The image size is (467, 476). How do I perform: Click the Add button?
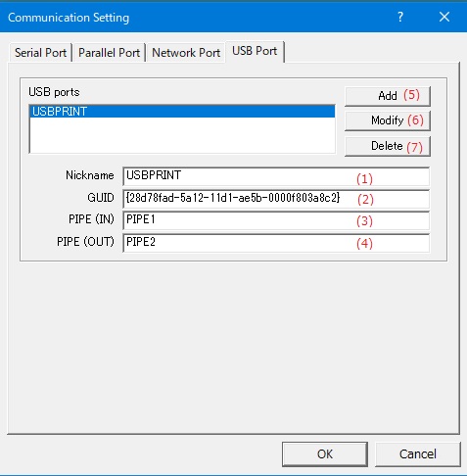(388, 96)
